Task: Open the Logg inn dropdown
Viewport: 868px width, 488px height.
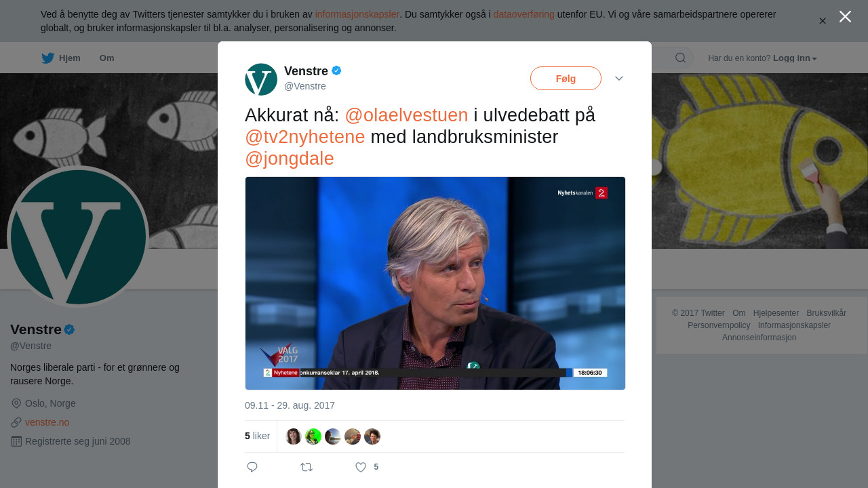Action: pos(795,58)
